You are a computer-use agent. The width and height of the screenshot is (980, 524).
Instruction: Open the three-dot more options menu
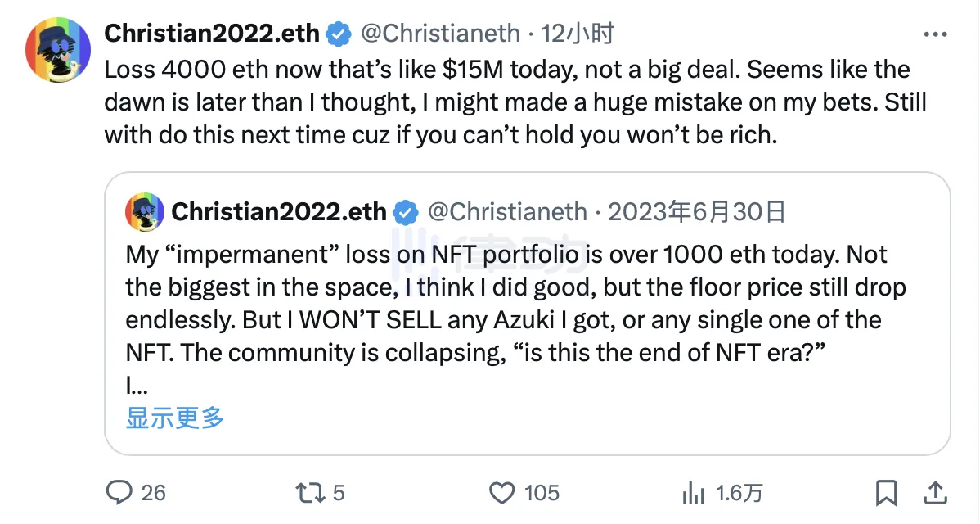coord(935,34)
